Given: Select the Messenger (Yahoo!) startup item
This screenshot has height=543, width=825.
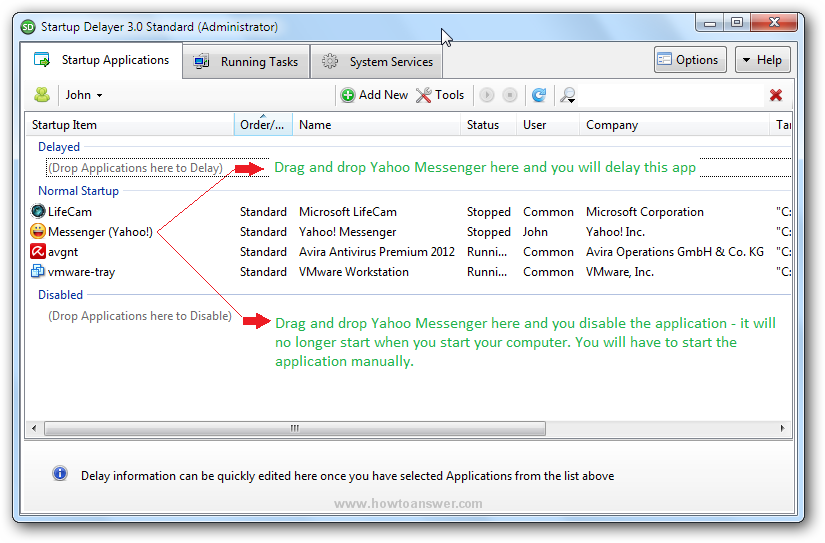Looking at the screenshot, I should coord(100,232).
